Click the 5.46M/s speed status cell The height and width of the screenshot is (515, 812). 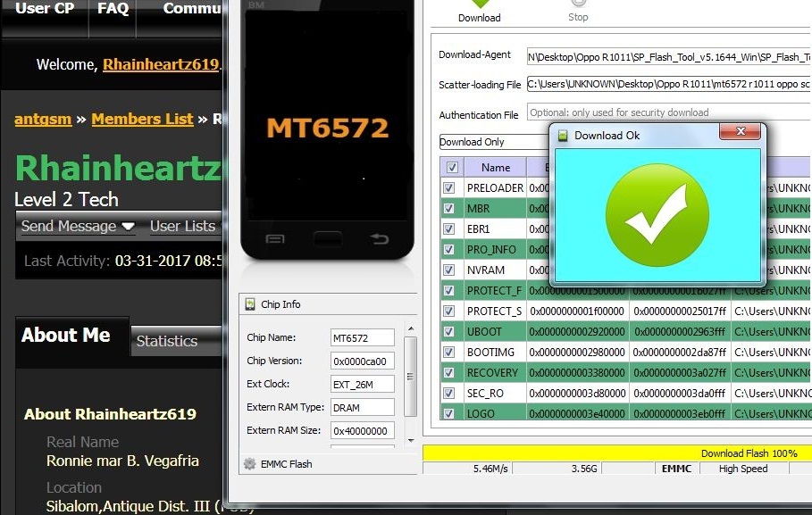(467, 469)
